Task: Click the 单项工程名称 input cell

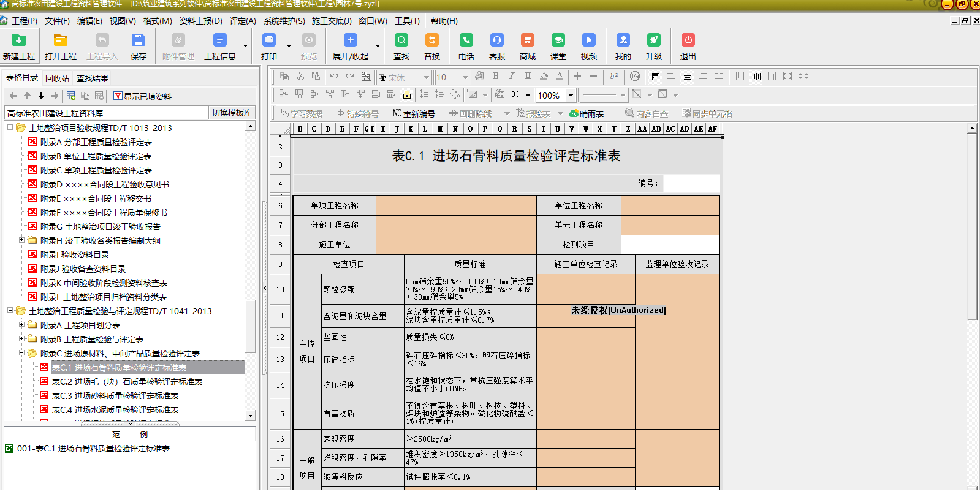Action: [x=456, y=206]
